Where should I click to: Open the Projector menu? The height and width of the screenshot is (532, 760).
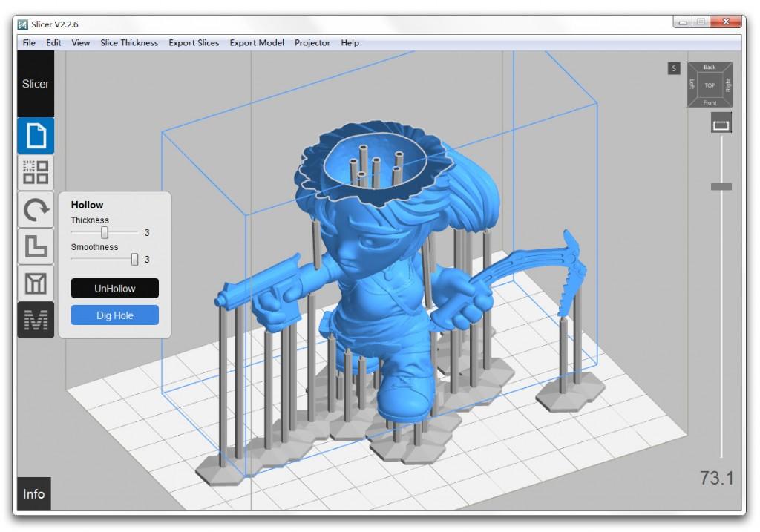pos(312,42)
